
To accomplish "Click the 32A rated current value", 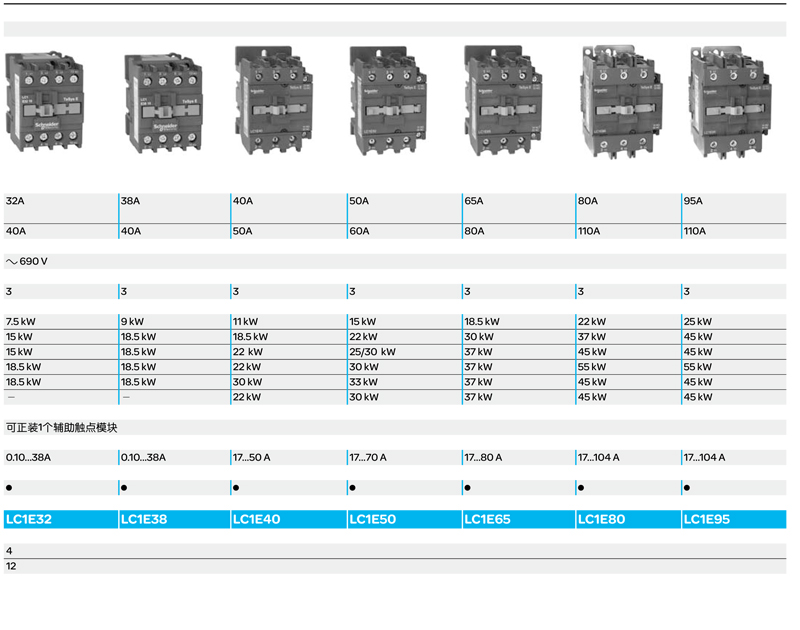I will pos(15,201).
